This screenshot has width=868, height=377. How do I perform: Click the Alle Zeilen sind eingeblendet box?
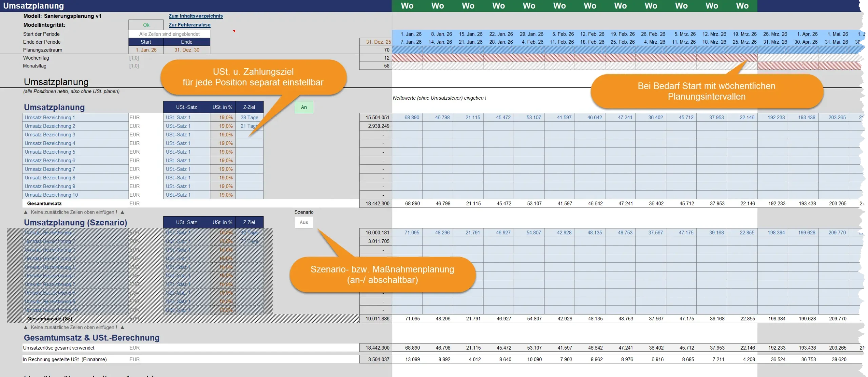pyautogui.click(x=169, y=34)
